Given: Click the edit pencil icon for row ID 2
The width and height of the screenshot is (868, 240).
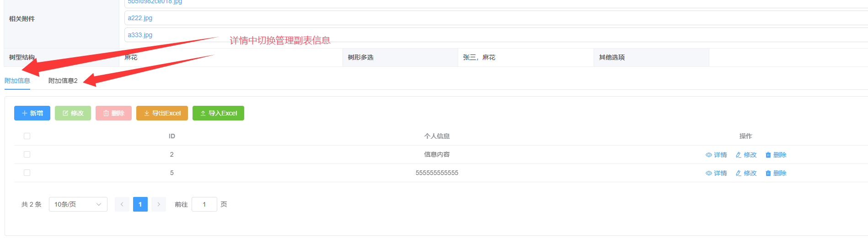Looking at the screenshot, I should [x=738, y=155].
